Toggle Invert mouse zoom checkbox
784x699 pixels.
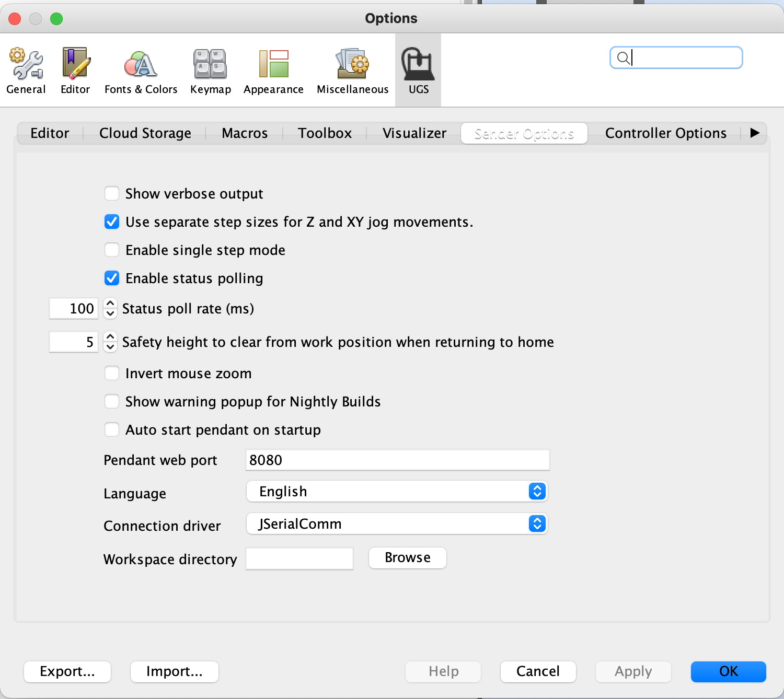(x=112, y=374)
